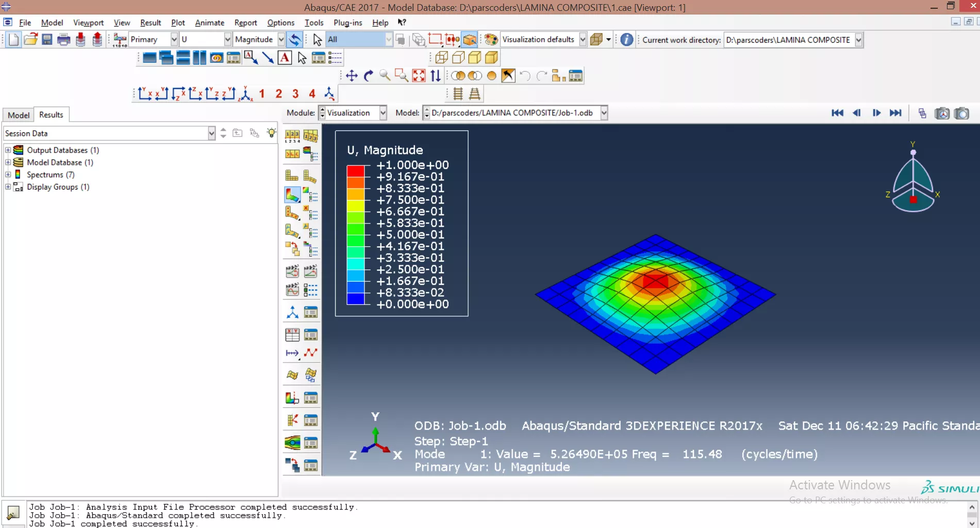Screen dimensions: 980x528
Task: Open the Plug-ins menu
Action: point(347,23)
